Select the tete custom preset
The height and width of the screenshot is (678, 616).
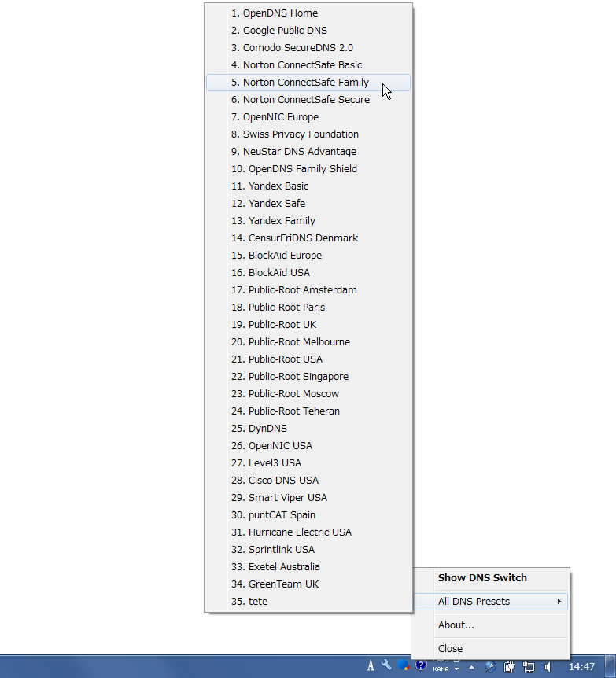click(x=308, y=602)
